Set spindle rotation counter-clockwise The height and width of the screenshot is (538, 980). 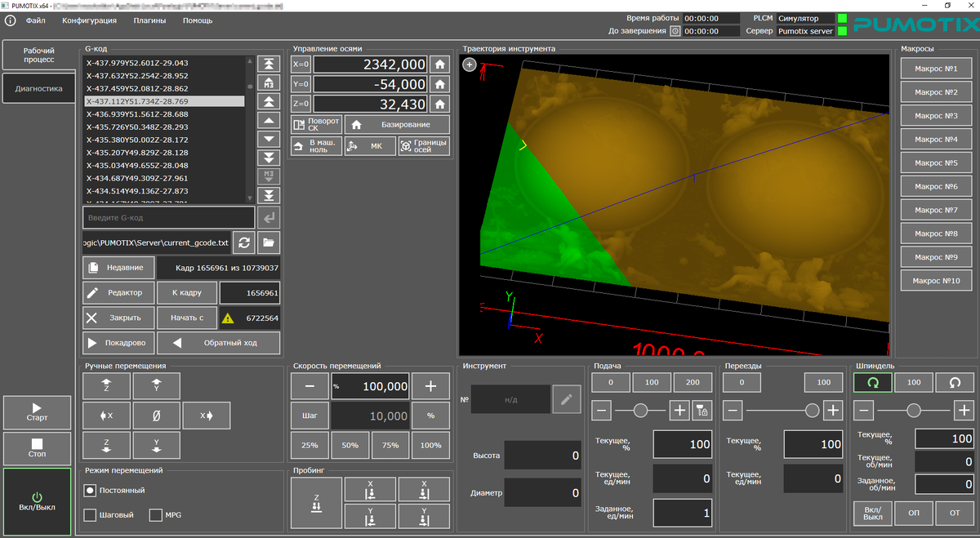point(954,382)
